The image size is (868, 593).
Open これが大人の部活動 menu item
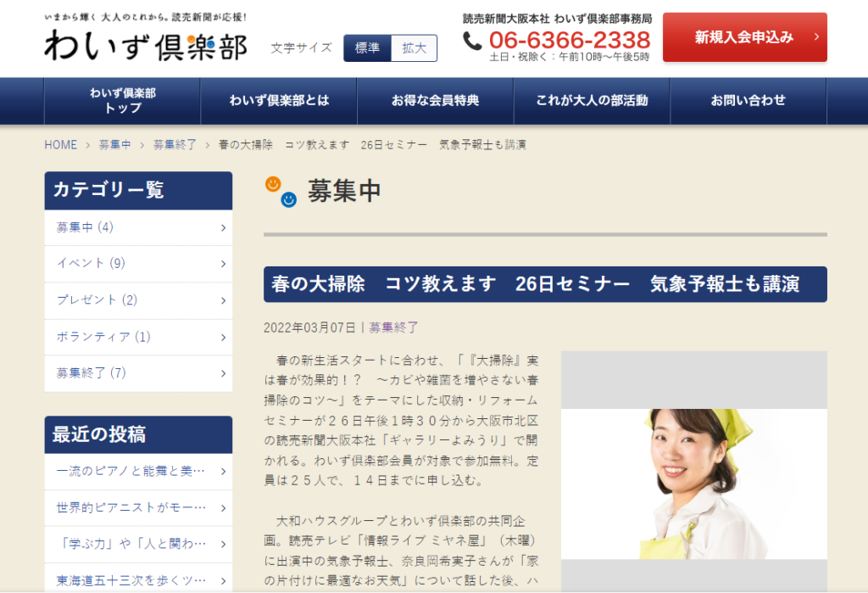pos(592,101)
